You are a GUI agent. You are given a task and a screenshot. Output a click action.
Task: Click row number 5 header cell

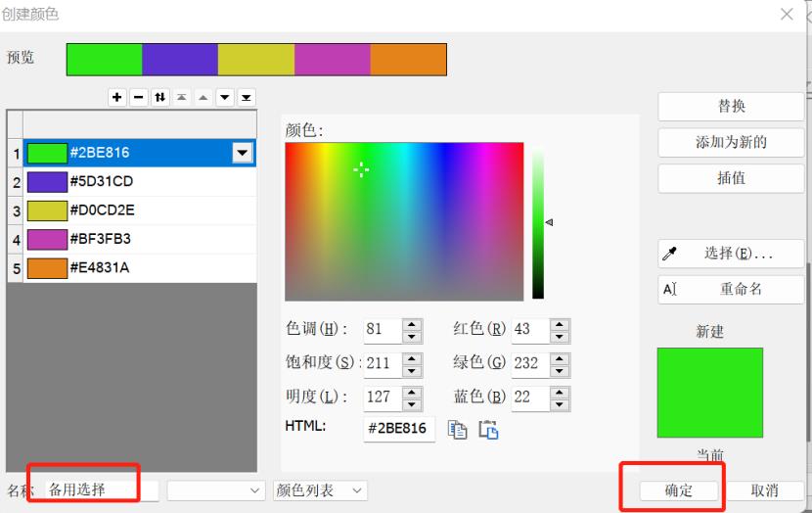[x=16, y=268]
